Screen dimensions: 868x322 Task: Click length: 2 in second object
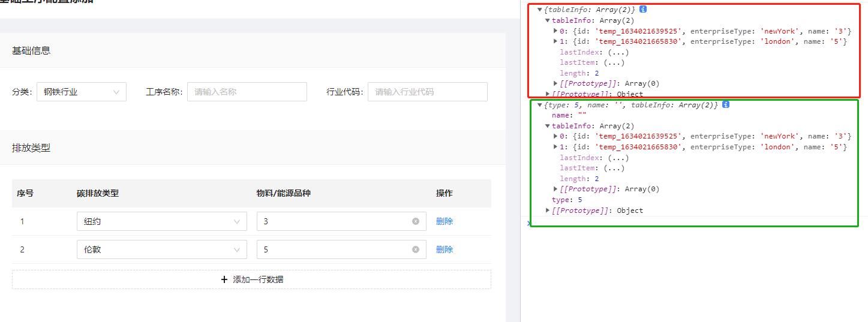pyautogui.click(x=579, y=179)
